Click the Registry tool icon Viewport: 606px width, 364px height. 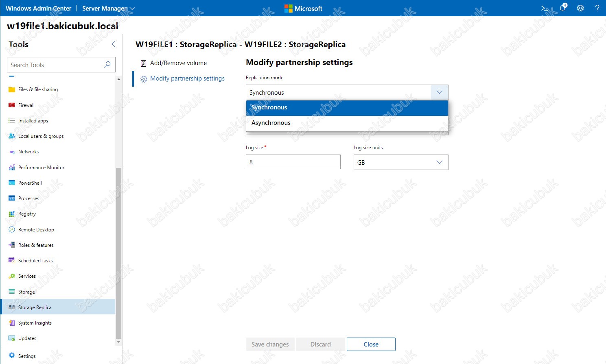pos(12,214)
